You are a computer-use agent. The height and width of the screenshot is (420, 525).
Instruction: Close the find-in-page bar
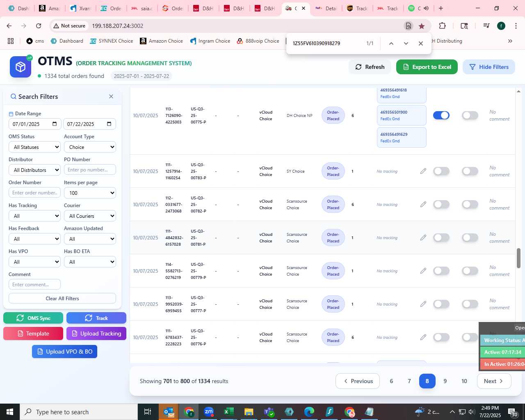coord(421,43)
